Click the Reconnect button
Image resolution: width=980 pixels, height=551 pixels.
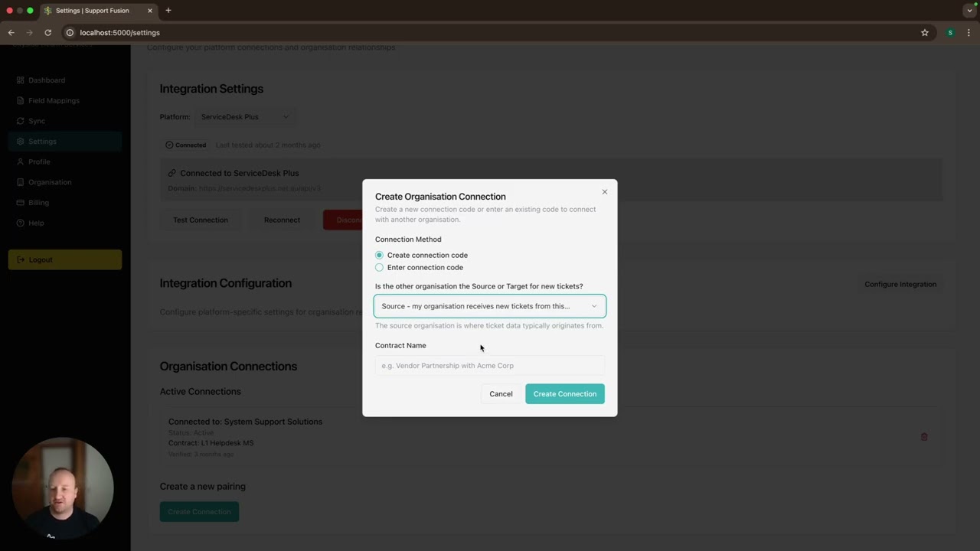pos(282,220)
